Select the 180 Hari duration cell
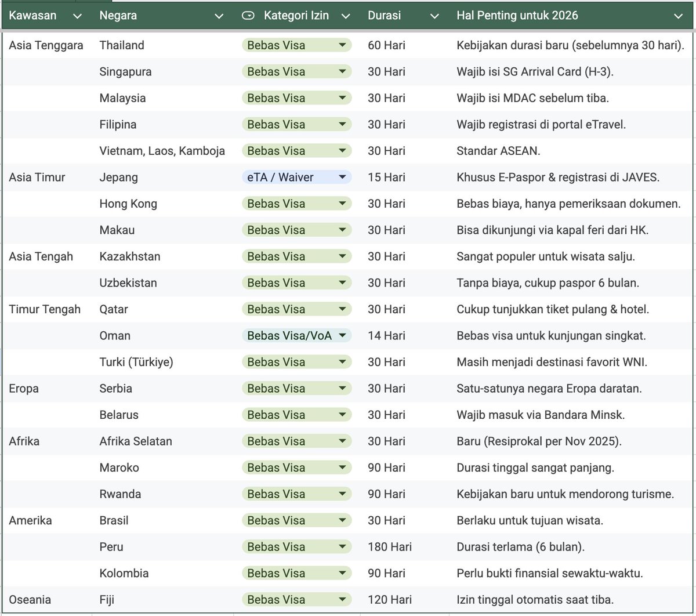The height and width of the screenshot is (616, 696). click(404, 547)
